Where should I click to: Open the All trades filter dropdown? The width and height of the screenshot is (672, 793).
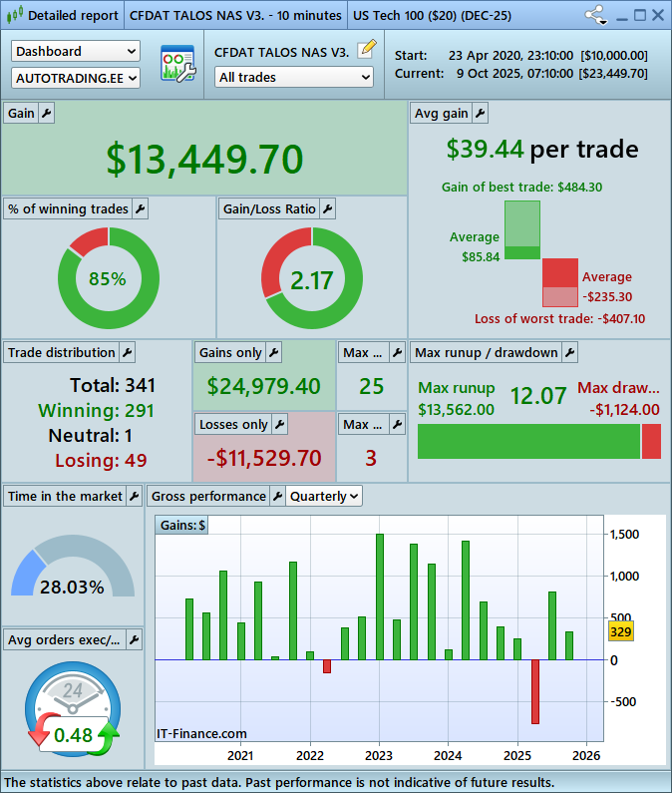pyautogui.click(x=294, y=77)
